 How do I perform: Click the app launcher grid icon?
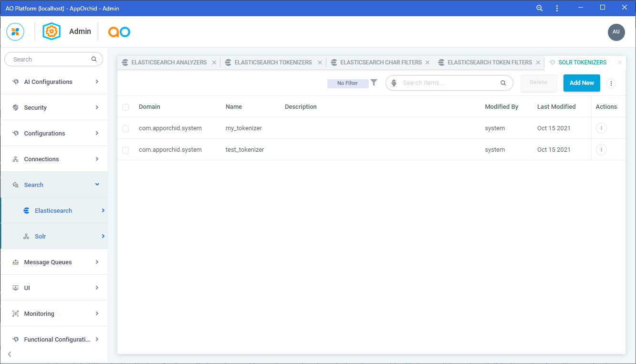pyautogui.click(x=15, y=31)
